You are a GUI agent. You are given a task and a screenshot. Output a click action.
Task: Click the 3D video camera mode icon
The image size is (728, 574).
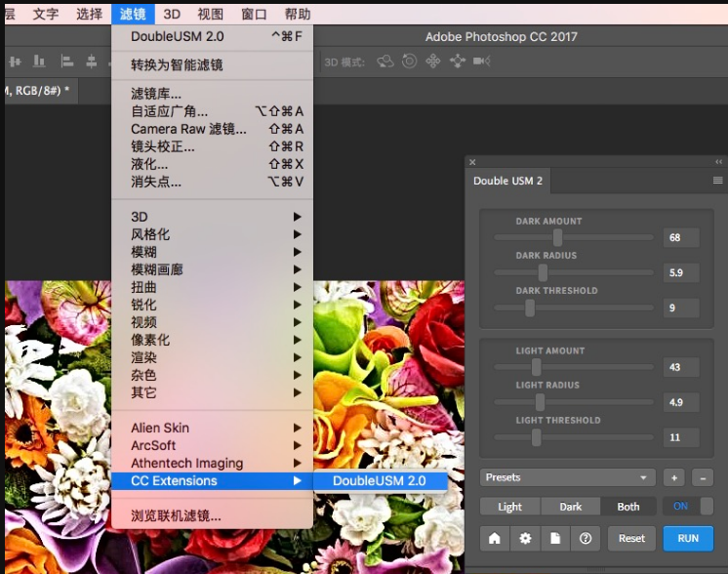pyautogui.click(x=481, y=61)
